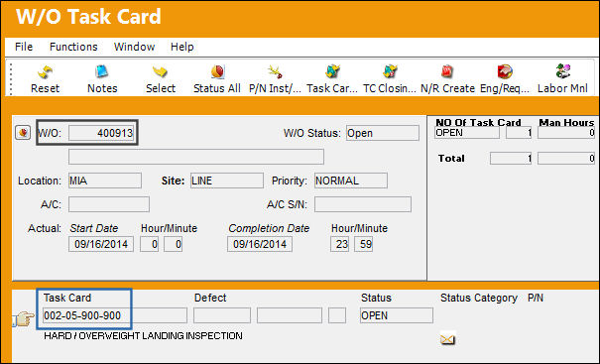The width and height of the screenshot is (600, 364).
Task: Click the toolbar drag handle grip
Action: coord(11,78)
